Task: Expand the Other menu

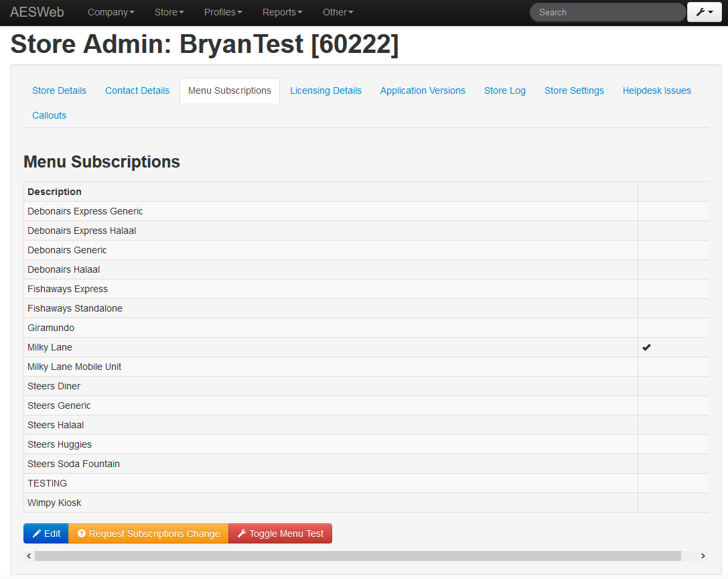Action: click(338, 12)
